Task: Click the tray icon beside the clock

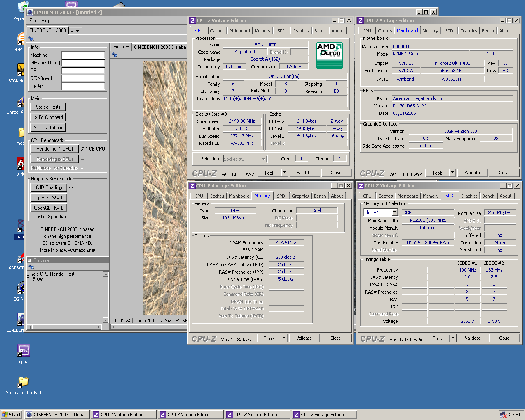Action: tap(503, 415)
